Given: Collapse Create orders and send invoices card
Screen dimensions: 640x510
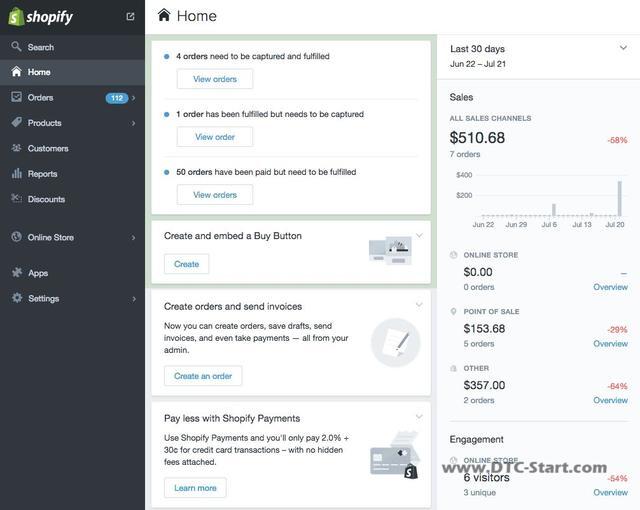Looking at the screenshot, I should [x=419, y=305].
